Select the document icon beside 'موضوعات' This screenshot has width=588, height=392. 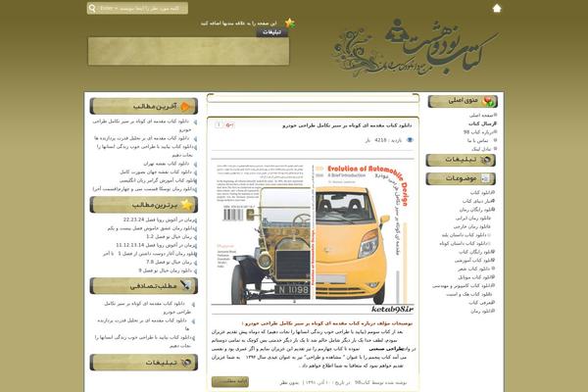click(485, 178)
